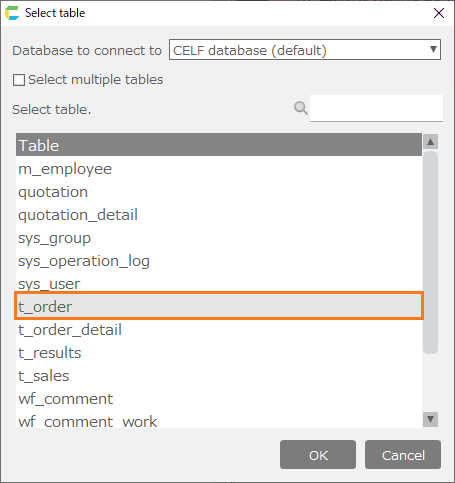Screen dimensions: 455x483
Task: Open the database connection dropdown
Action: click(x=305, y=50)
